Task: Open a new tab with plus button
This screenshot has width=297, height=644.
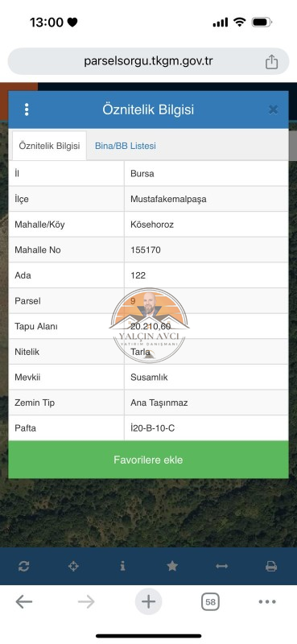Action: pos(148,602)
